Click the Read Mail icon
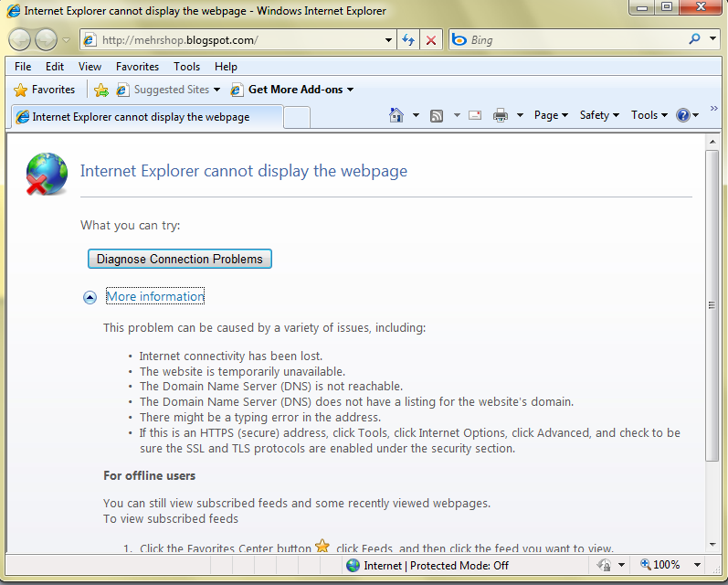 [x=475, y=115]
